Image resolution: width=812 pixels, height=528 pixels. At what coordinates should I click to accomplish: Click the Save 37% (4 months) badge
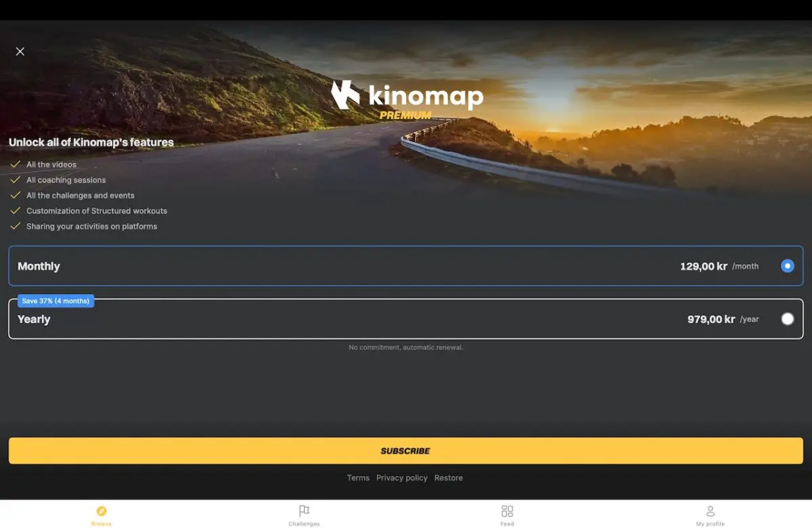(55, 301)
